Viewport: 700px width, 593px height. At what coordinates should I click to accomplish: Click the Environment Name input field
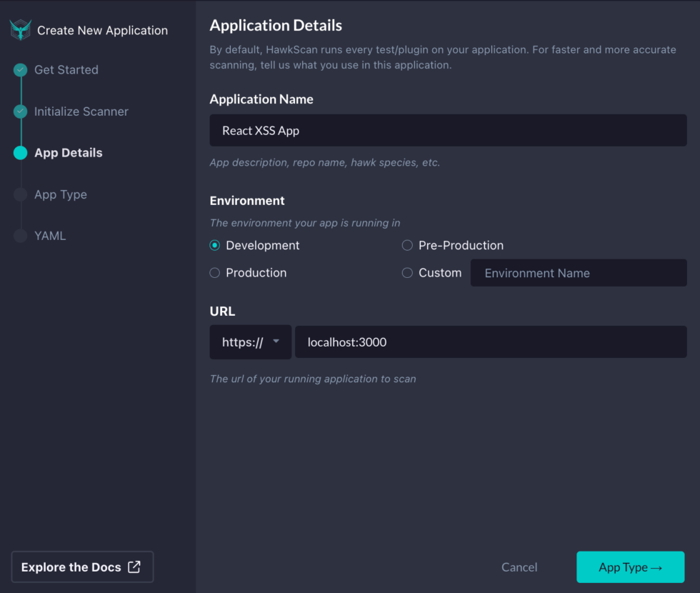click(x=579, y=272)
